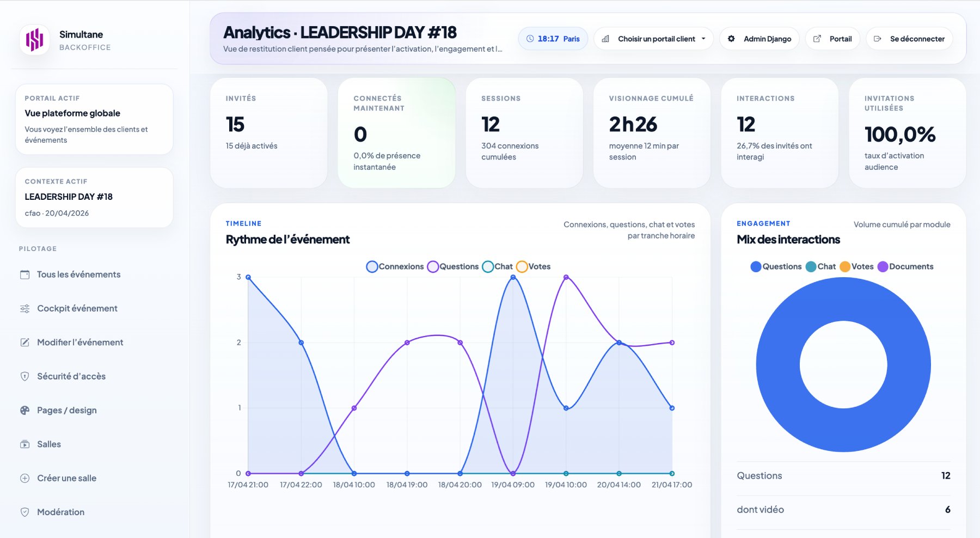Open the Portail link button
Screen dimensions: 980x538
pos(832,39)
